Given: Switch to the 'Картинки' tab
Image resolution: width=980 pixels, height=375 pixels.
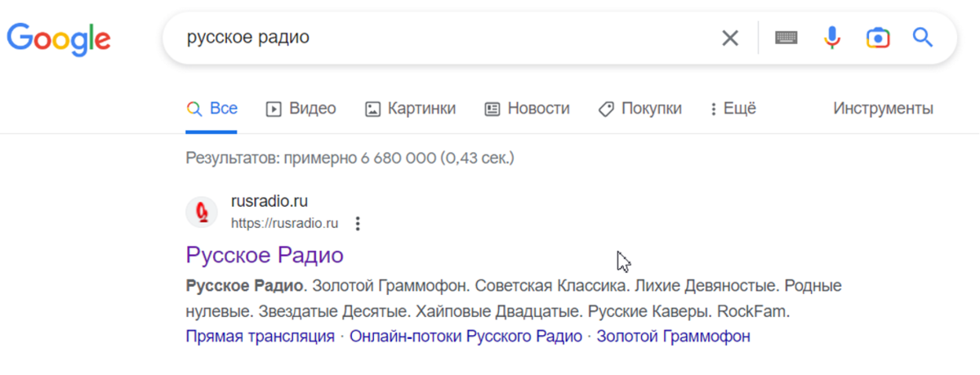Looking at the screenshot, I should 411,108.
